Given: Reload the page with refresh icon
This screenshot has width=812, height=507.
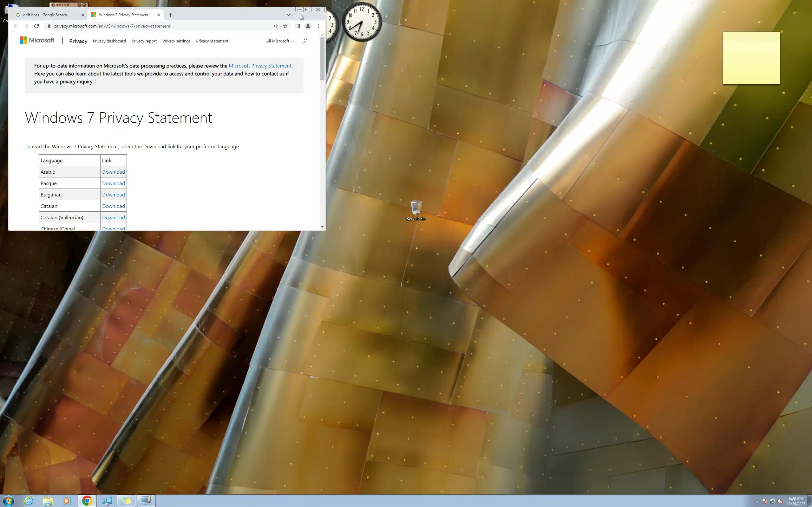Looking at the screenshot, I should (36, 26).
